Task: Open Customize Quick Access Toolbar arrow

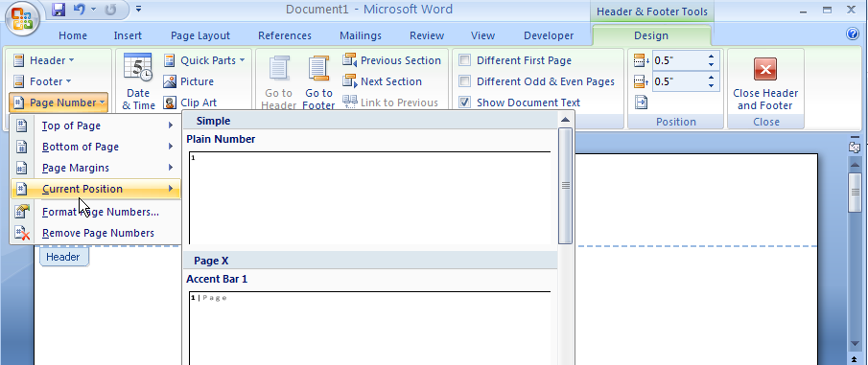Action: point(138,10)
